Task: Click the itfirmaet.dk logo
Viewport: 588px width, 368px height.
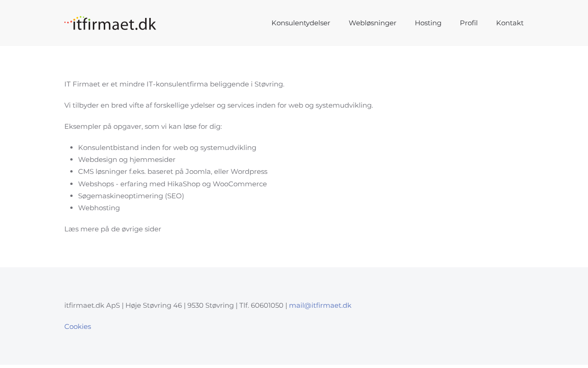Action: [x=110, y=23]
